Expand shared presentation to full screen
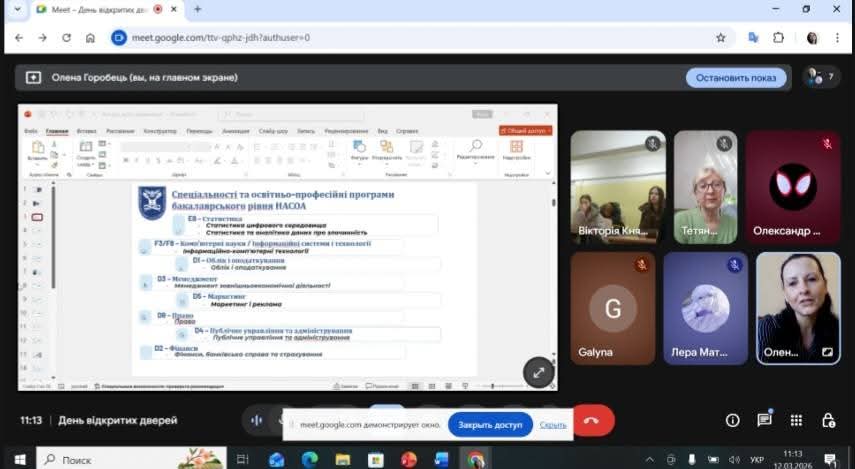855x469 pixels. point(538,372)
